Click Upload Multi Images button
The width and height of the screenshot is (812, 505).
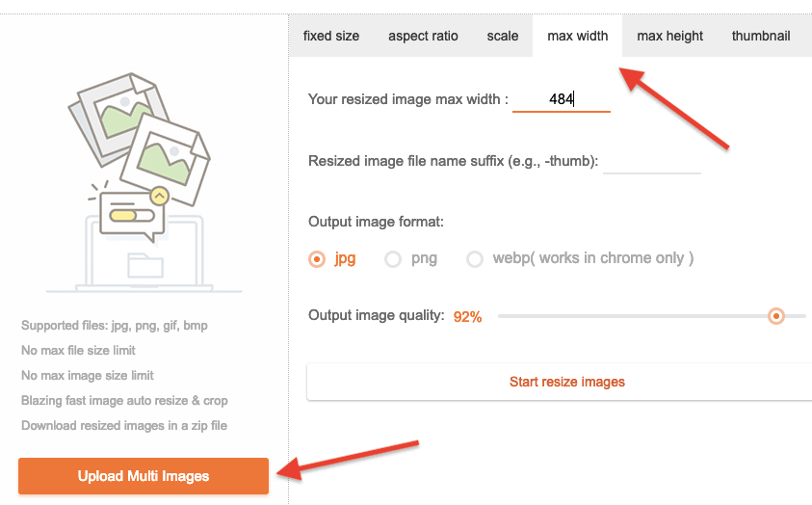[144, 476]
